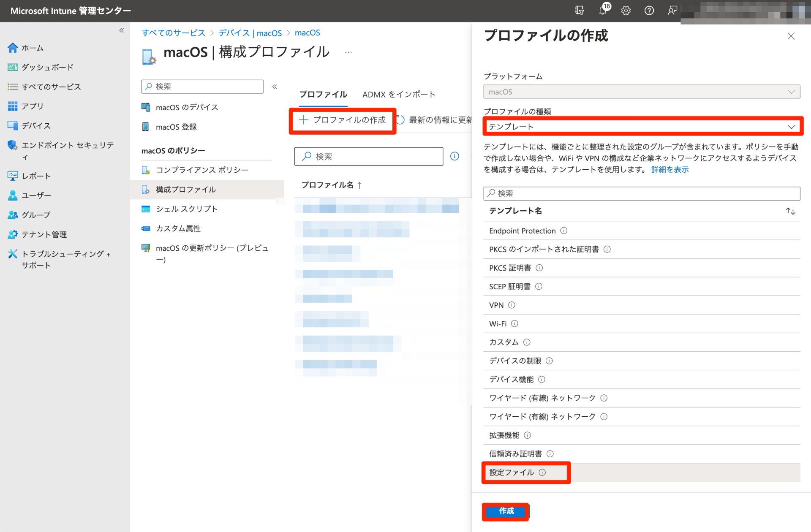The image size is (811, 532).
Task: Select the デバイス icon in sidebar
Action: pos(13,125)
